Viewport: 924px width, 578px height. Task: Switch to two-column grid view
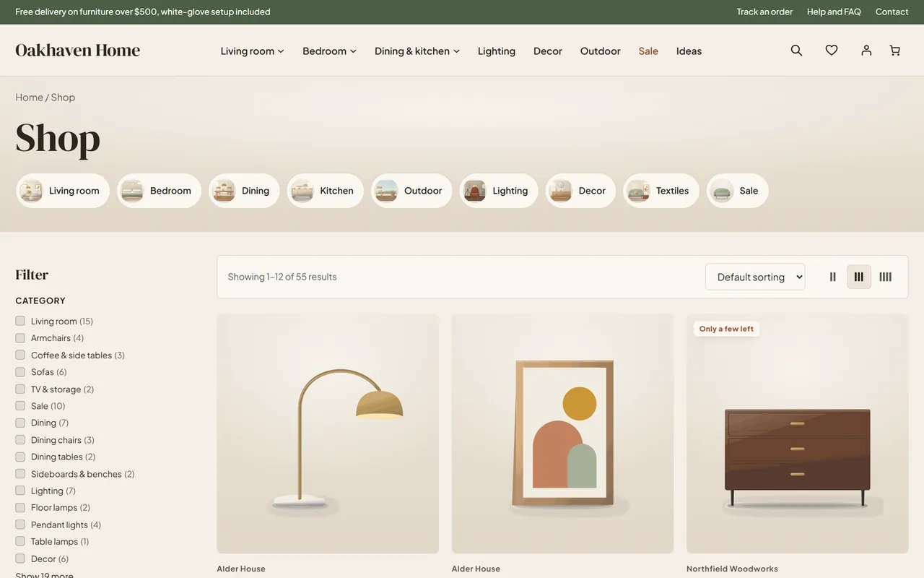pos(832,277)
